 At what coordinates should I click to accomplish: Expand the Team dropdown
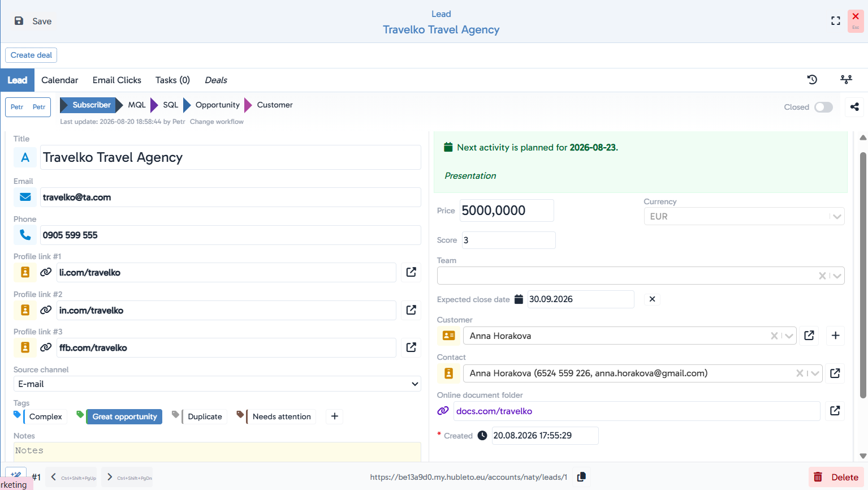(x=837, y=276)
